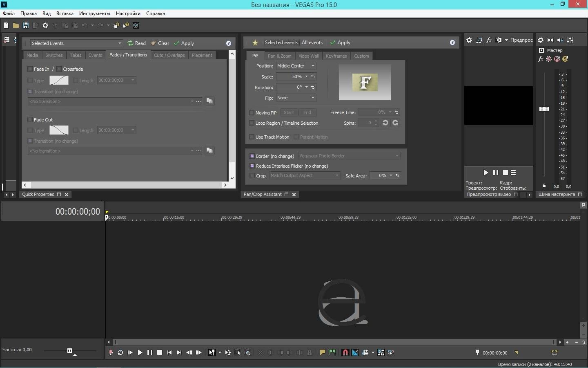Screen dimensions: 588x368
Task: Enable the Fade In checkbox
Action: click(x=30, y=69)
